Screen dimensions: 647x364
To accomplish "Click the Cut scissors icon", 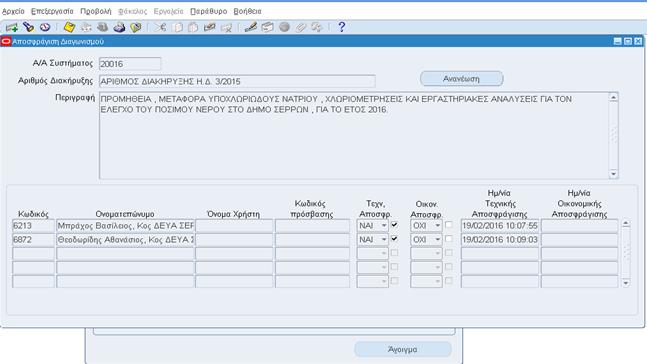I will click(x=160, y=27).
